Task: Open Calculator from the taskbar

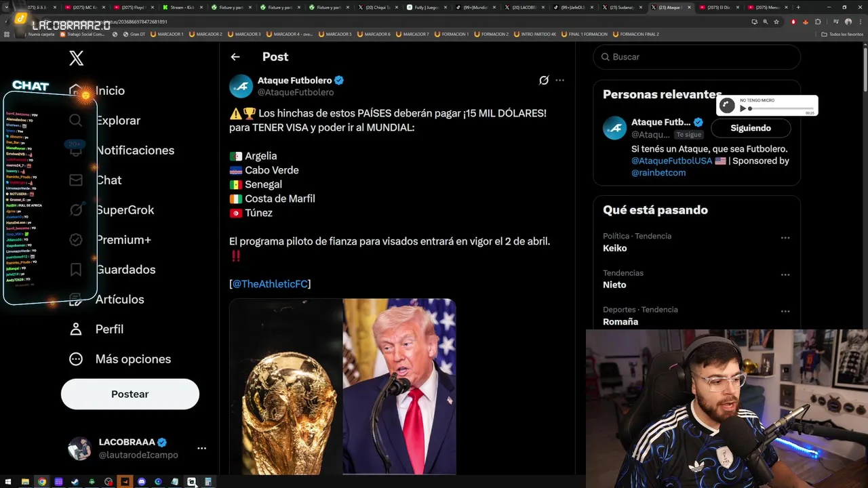Action: (x=208, y=482)
